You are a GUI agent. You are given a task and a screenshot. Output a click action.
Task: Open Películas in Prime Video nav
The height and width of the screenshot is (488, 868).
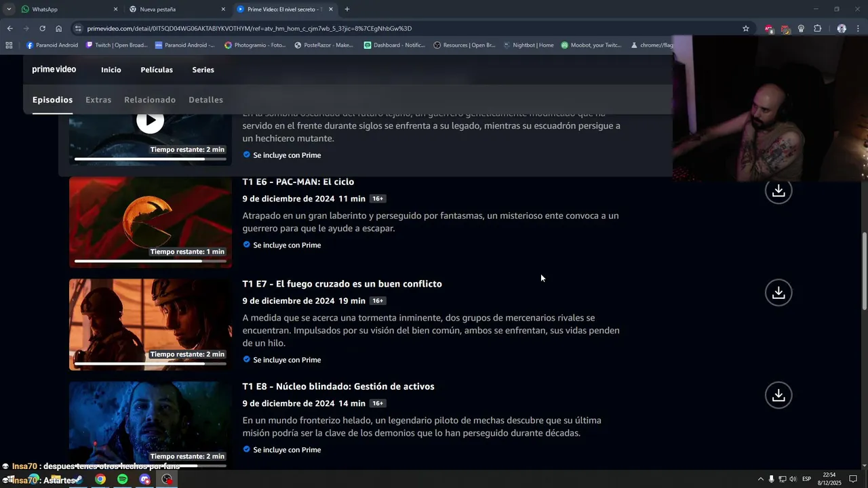point(157,70)
